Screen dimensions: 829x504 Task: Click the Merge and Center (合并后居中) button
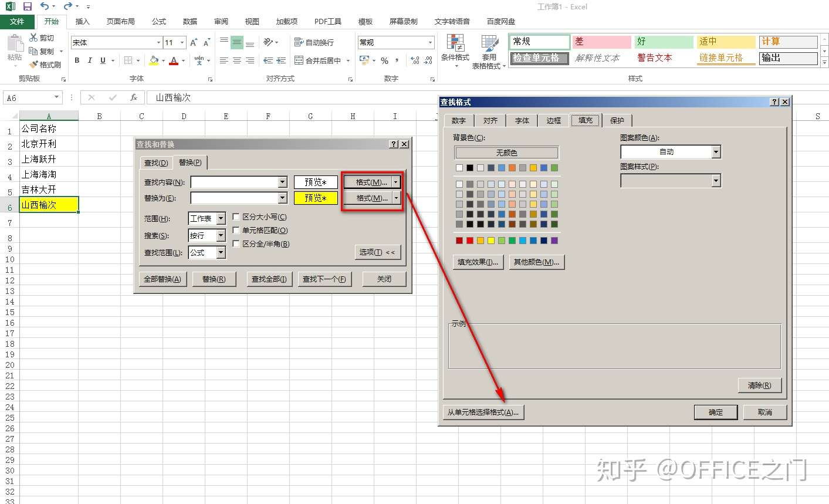[317, 60]
